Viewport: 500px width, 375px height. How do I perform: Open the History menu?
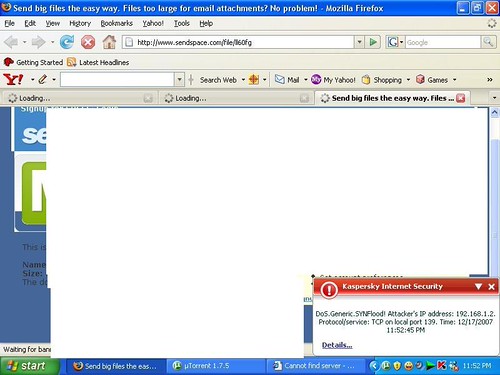[80, 23]
